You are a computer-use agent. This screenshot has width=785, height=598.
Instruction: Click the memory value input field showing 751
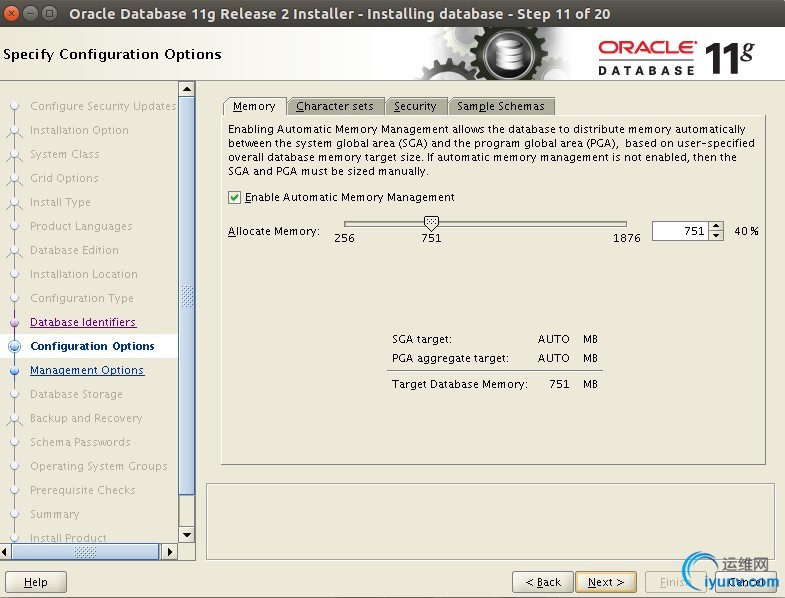click(680, 231)
